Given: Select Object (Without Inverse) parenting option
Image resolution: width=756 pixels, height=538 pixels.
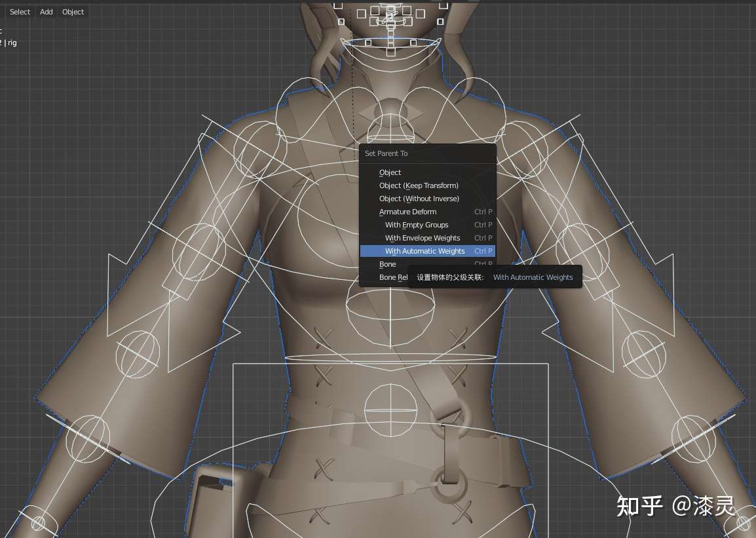Looking at the screenshot, I should click(x=419, y=199).
